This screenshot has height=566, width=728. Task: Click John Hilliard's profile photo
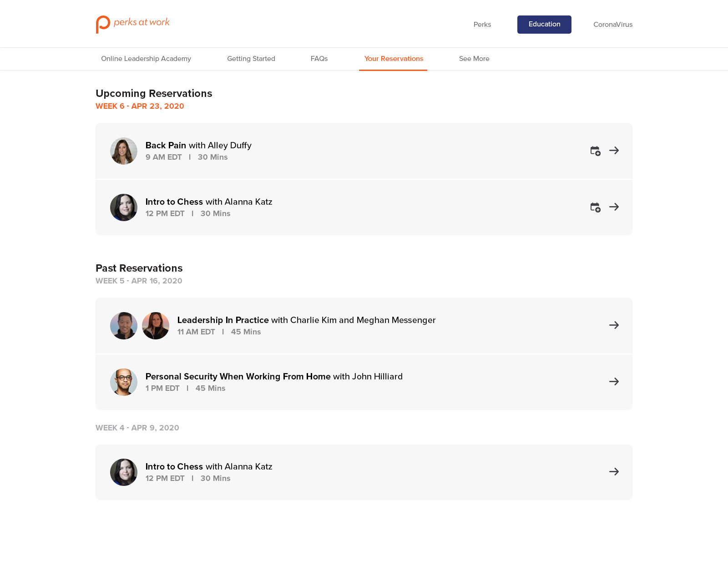(124, 382)
